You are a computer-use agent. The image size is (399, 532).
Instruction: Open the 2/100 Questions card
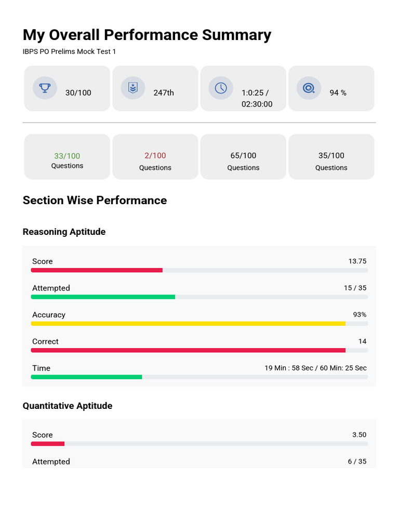click(155, 157)
